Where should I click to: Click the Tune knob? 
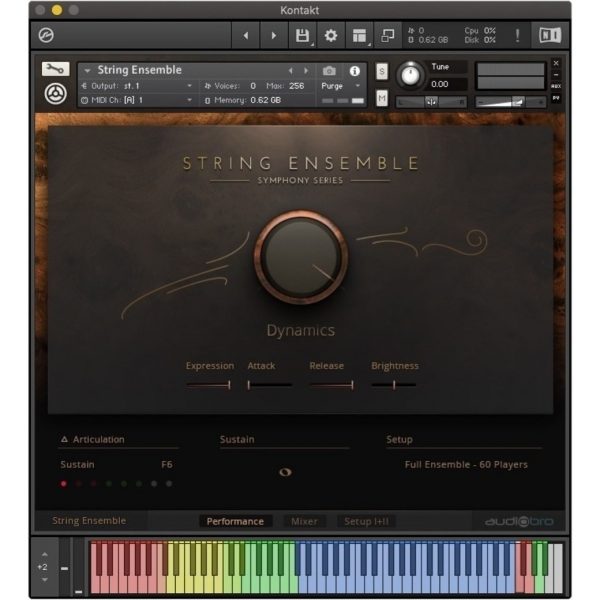tap(410, 74)
